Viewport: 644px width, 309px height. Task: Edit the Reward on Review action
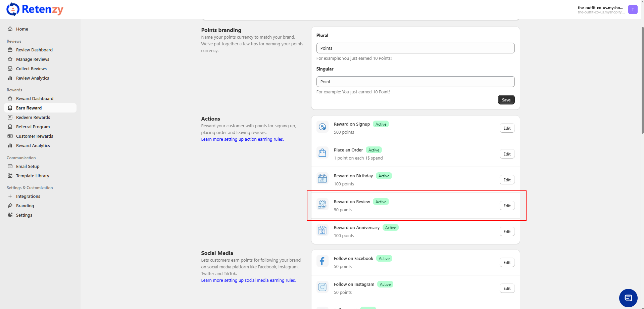click(x=507, y=206)
